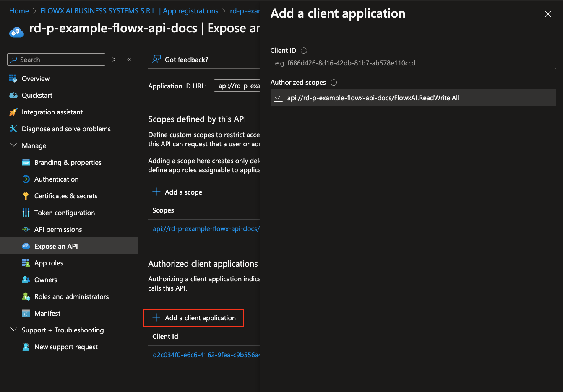The width and height of the screenshot is (563, 392).
Task: Click the App roles icon
Action: point(26,263)
